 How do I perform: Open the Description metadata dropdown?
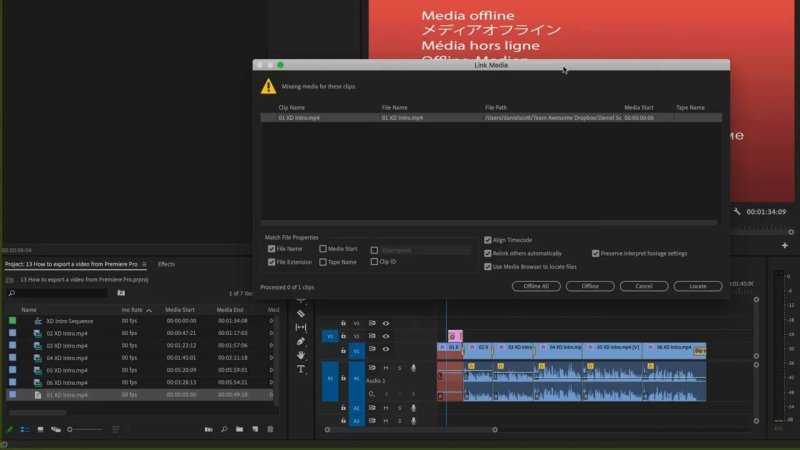click(425, 250)
